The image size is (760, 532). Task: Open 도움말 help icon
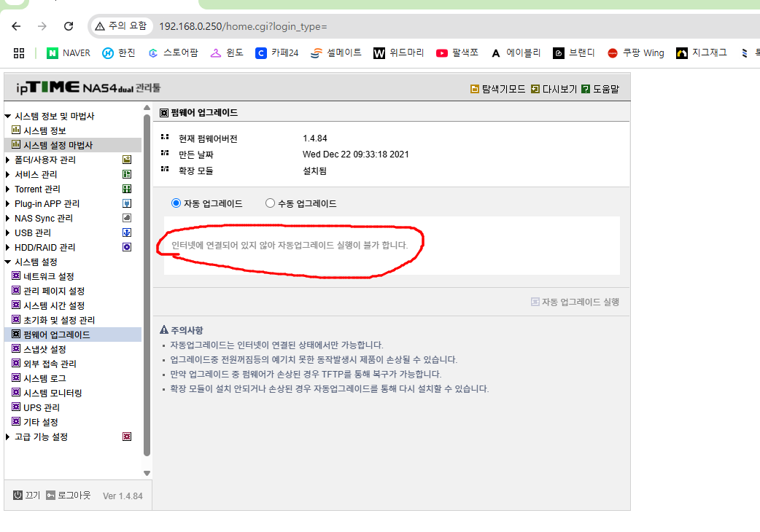pos(586,89)
